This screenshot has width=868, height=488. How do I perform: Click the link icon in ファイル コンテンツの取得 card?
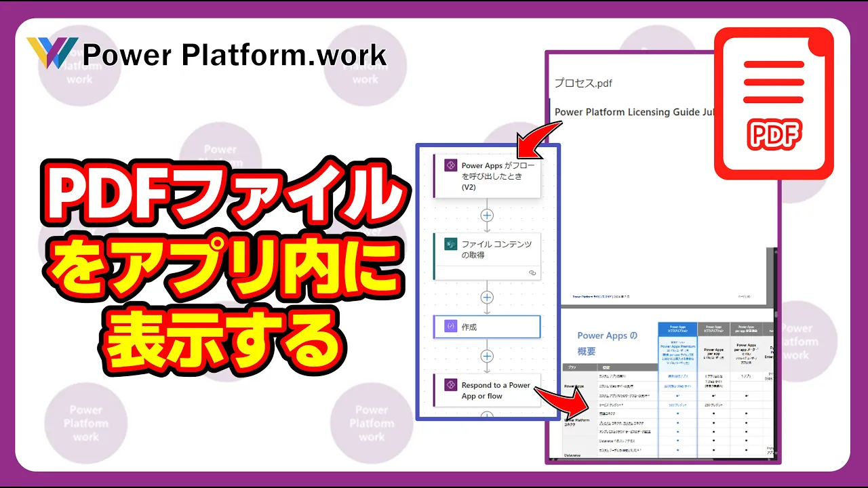(532, 272)
